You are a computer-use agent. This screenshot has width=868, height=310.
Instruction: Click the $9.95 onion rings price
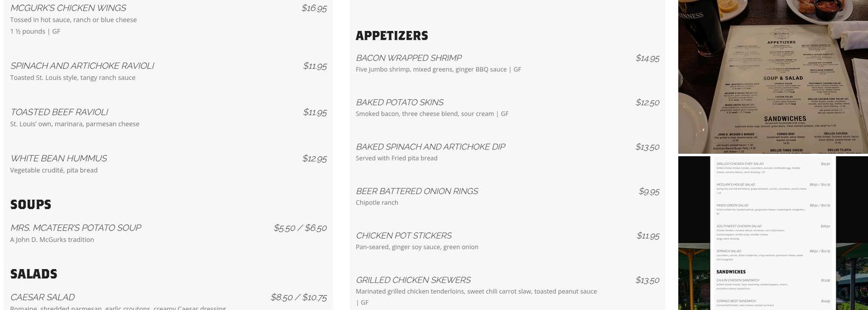click(x=649, y=192)
